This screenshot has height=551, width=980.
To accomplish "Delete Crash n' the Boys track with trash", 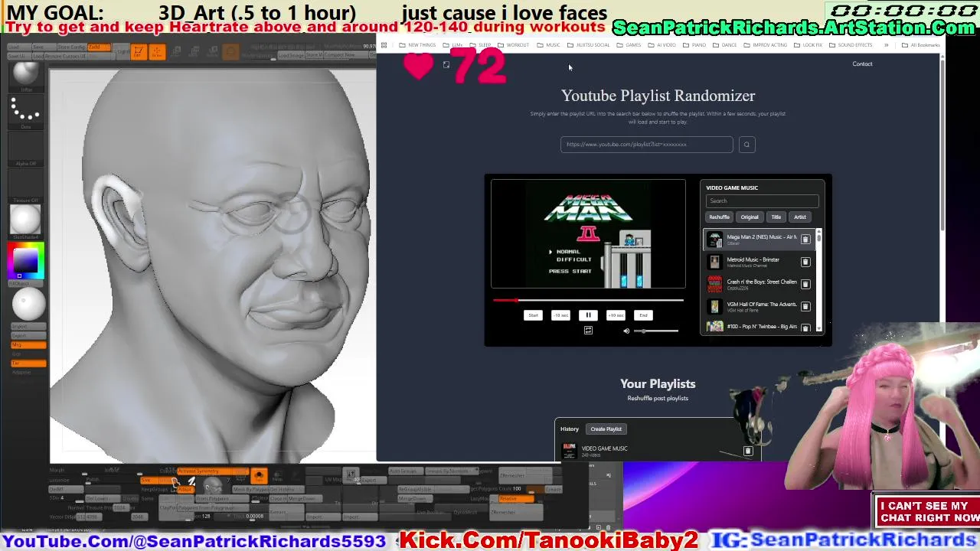I will coord(805,284).
